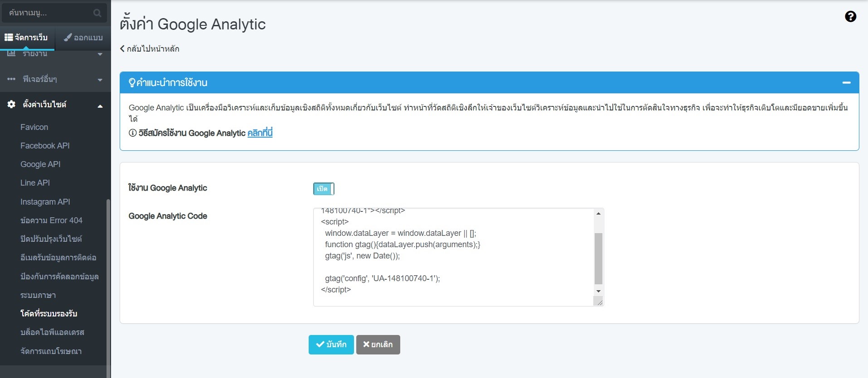Click the code textarea scrollbar down arrow

(x=598, y=291)
